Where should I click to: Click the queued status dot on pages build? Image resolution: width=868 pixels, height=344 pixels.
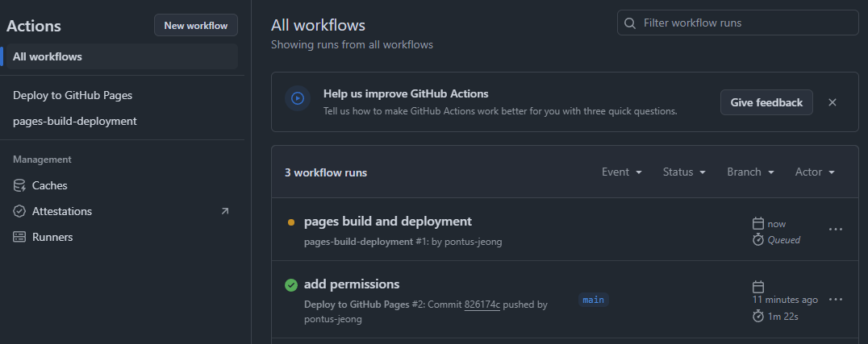[291, 222]
